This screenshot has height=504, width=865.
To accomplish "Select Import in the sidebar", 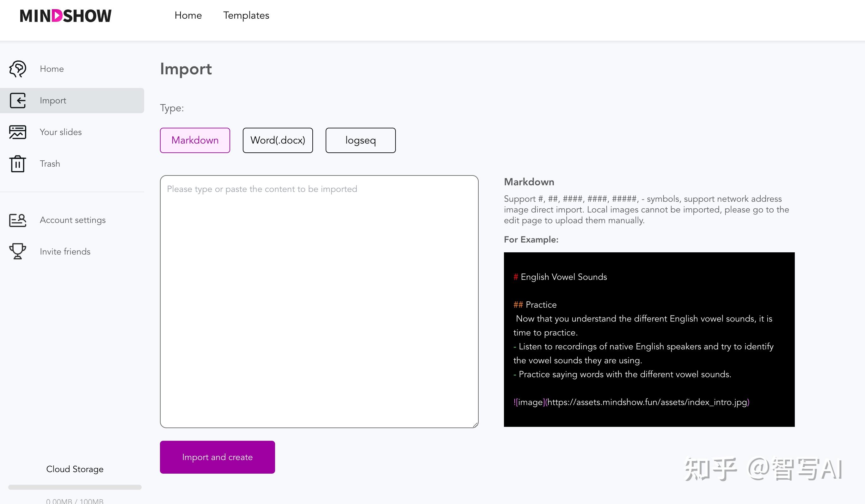I will click(x=72, y=101).
